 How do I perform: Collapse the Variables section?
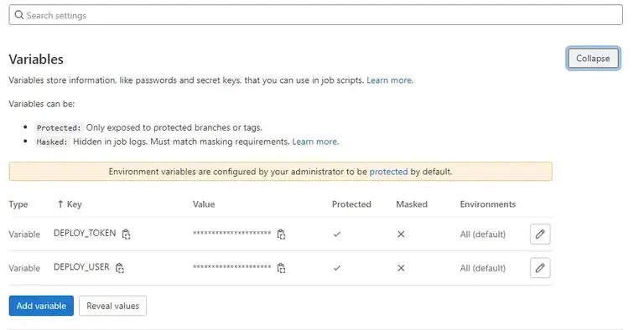[593, 59]
